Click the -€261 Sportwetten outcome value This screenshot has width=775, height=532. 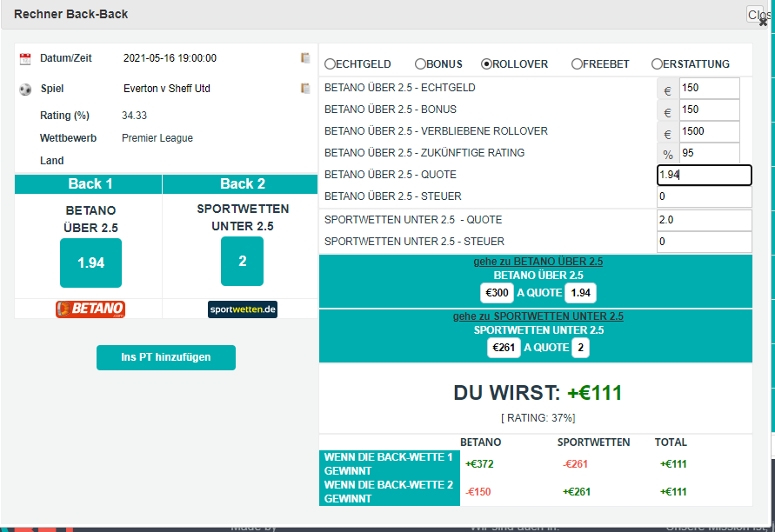(576, 464)
